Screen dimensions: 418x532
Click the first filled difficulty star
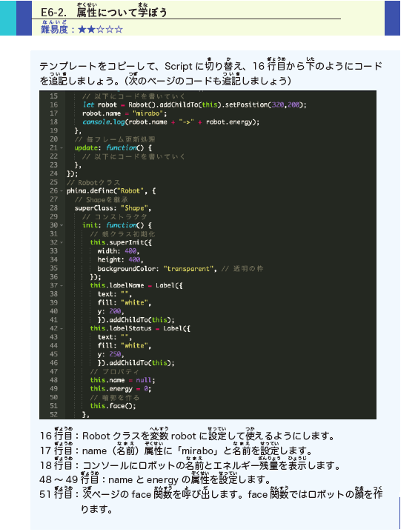click(82, 30)
